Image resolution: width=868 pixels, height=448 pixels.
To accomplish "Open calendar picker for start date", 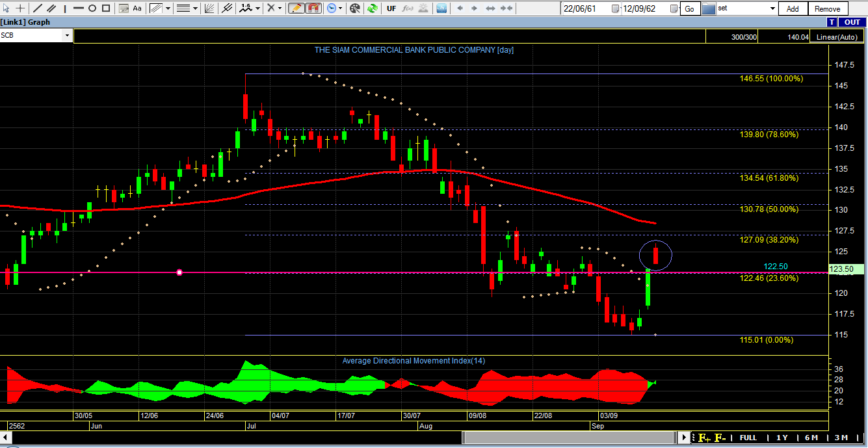I will tap(615, 8).
